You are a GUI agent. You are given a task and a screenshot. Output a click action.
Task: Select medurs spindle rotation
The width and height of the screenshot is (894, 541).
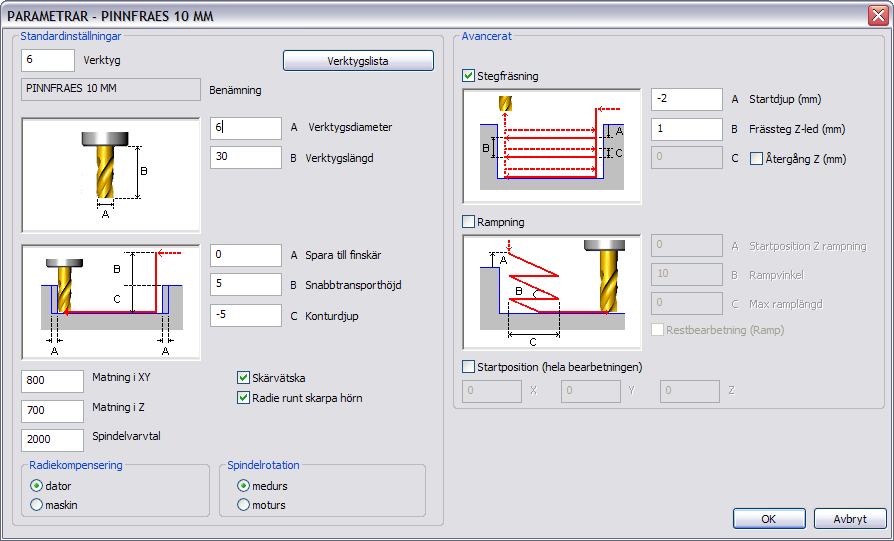coord(243,486)
